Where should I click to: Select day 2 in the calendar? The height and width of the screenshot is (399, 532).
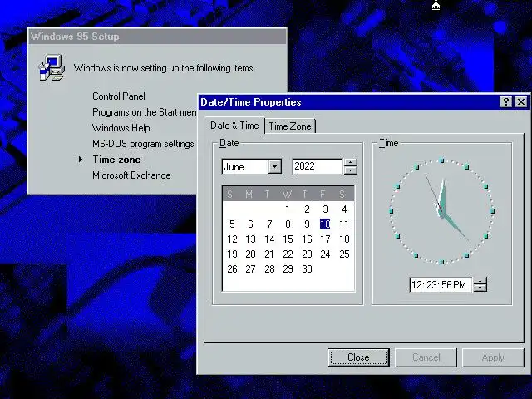click(307, 209)
